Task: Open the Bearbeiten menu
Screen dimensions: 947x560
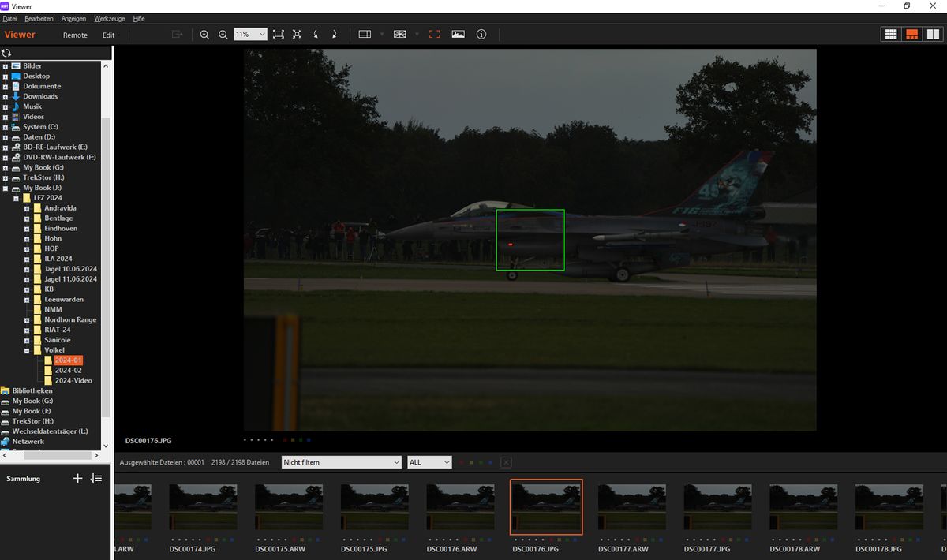Action: click(x=39, y=18)
